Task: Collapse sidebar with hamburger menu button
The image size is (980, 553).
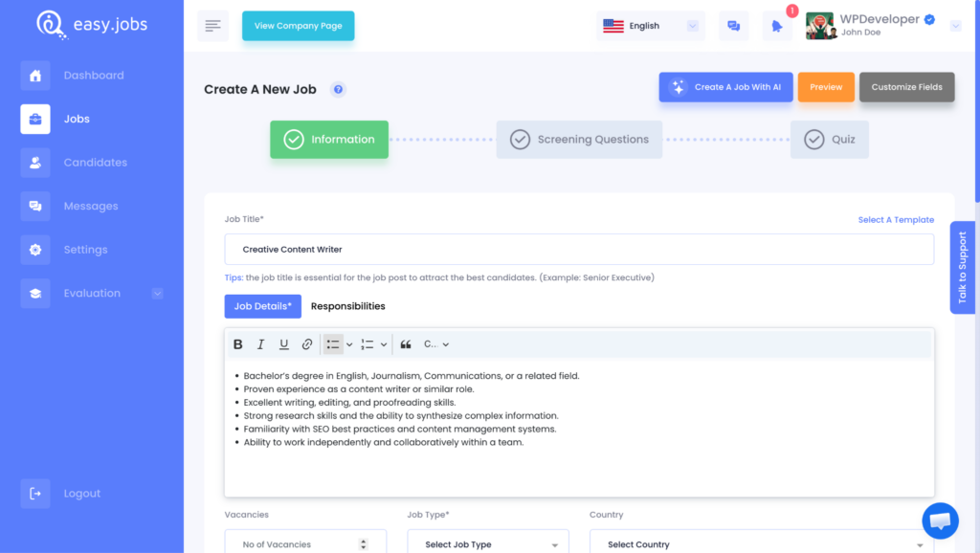Action: pos(212,26)
